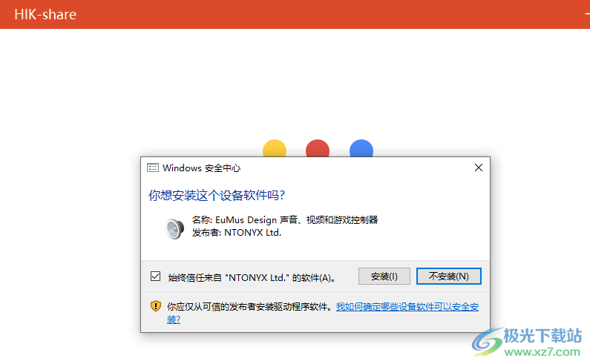Click the 安装(I) install button
Image resolution: width=590 pixels, height=364 pixels.
tap(384, 277)
